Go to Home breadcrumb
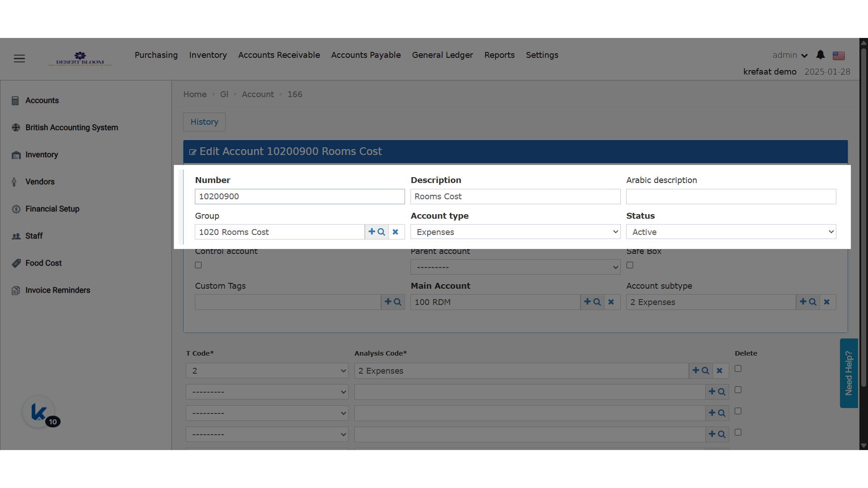The width and height of the screenshot is (868, 488). pyautogui.click(x=195, y=94)
